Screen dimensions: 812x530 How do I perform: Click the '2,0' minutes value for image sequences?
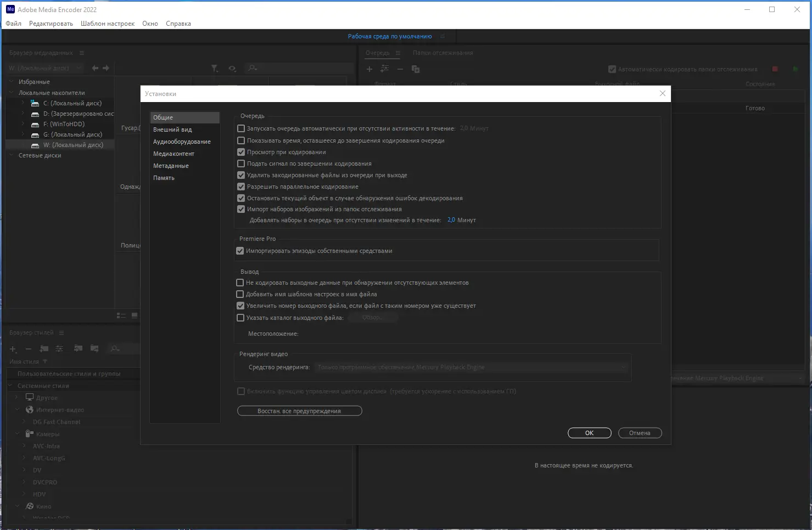point(451,220)
